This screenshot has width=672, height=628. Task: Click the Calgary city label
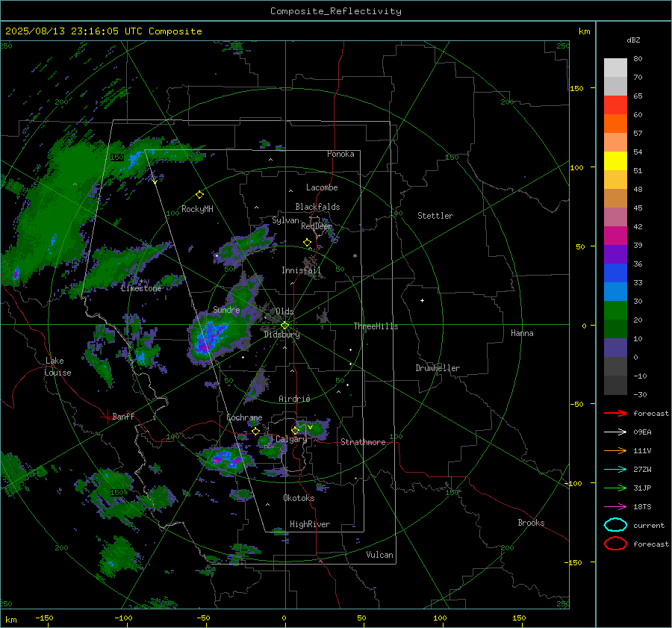point(291,439)
